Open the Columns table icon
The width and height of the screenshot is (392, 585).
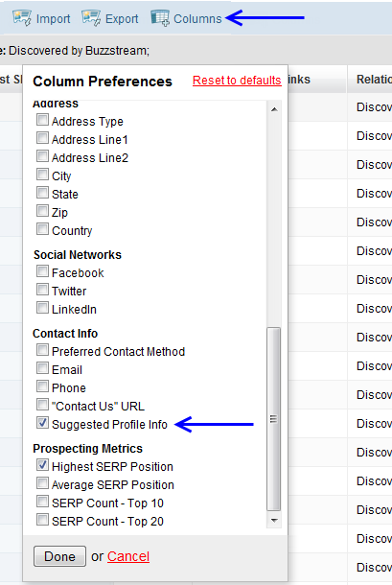(x=160, y=18)
